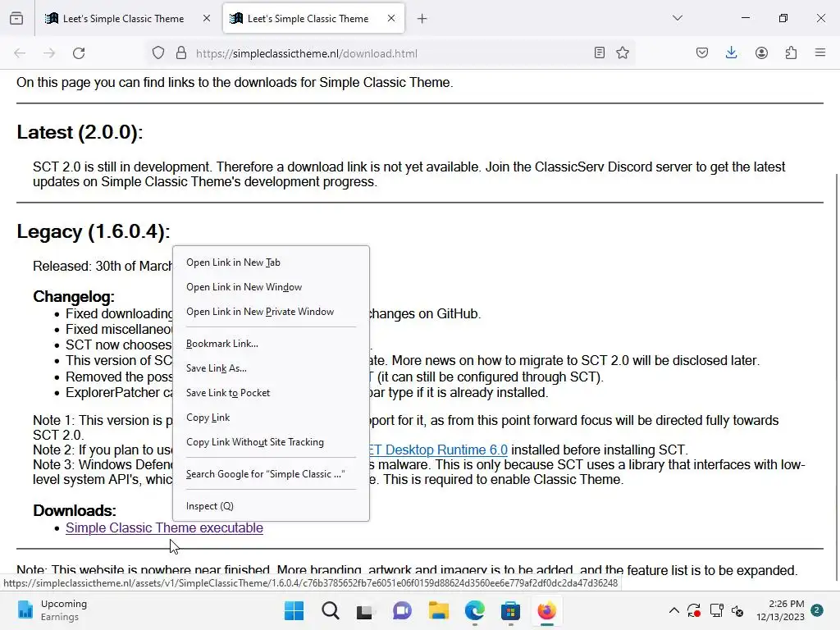Open the Downloads panel
Viewport: 840px width, 630px height.
point(731,52)
